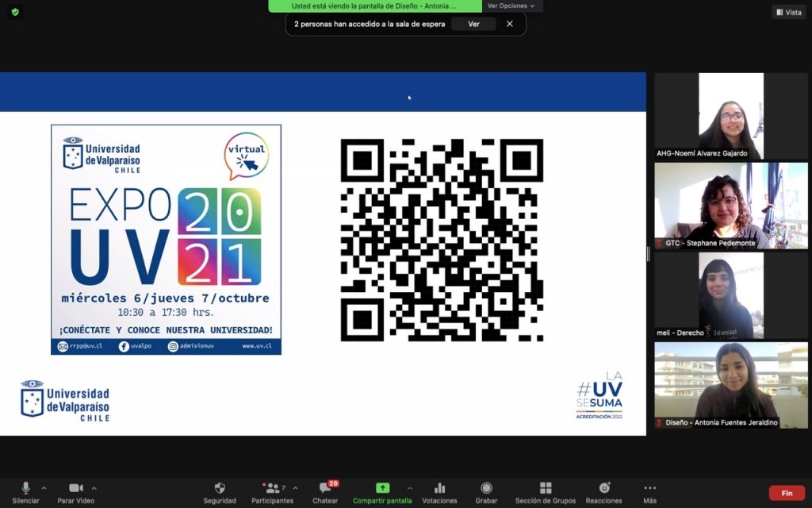This screenshot has height=508, width=812.
Task: Expand arrow next to Participantes
Action: pos(295,488)
